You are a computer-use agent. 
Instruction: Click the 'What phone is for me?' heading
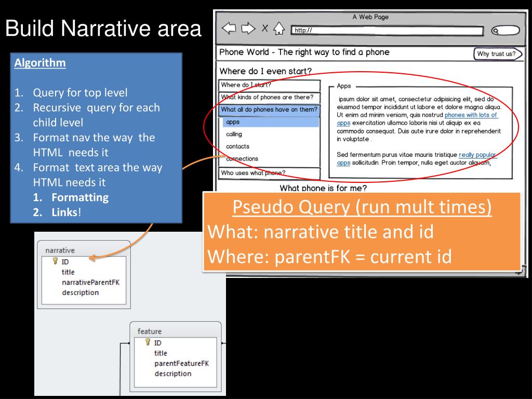[323, 188]
